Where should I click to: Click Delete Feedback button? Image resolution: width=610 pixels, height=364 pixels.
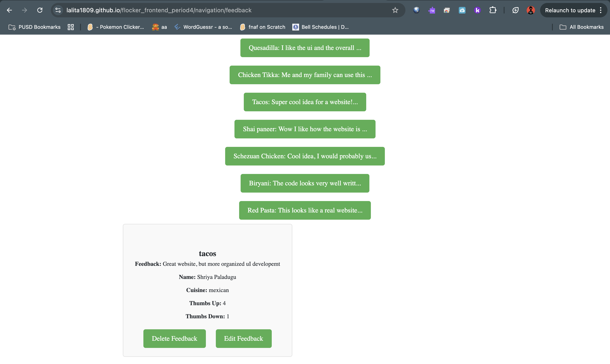(x=175, y=338)
